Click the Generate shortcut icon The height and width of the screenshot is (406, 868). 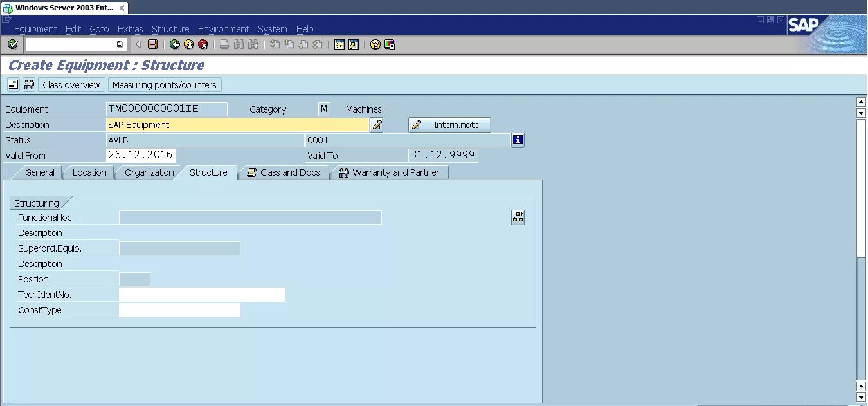[x=354, y=44]
